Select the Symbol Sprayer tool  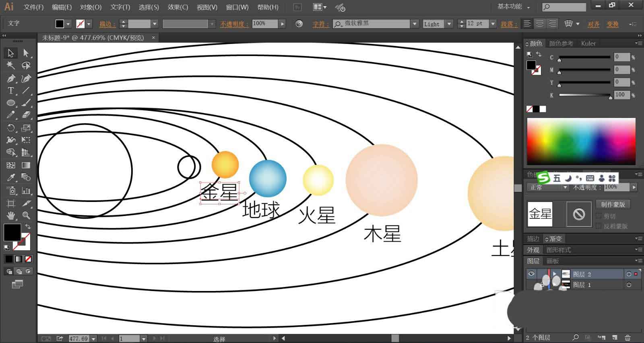tap(11, 191)
